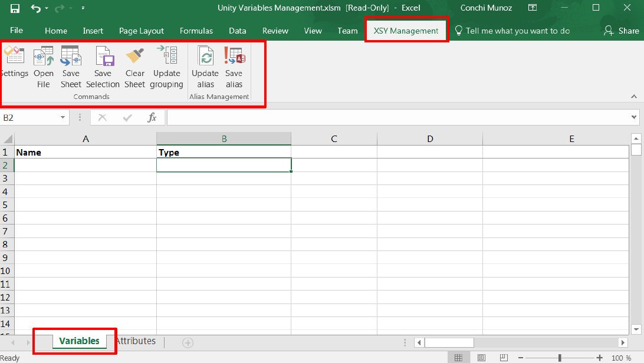Open the Name Box dropdown
Screen dimensions: 644x363
pyautogui.click(x=63, y=118)
